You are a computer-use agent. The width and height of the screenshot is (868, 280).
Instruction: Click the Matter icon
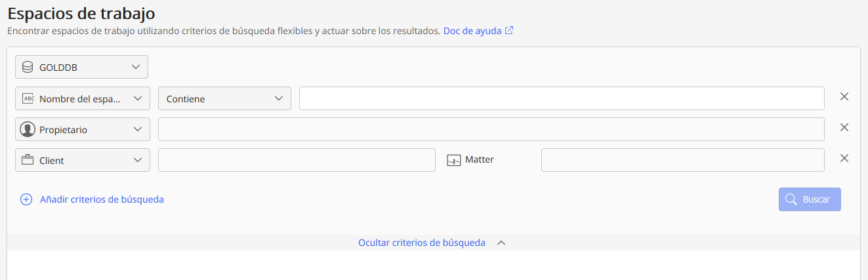454,160
